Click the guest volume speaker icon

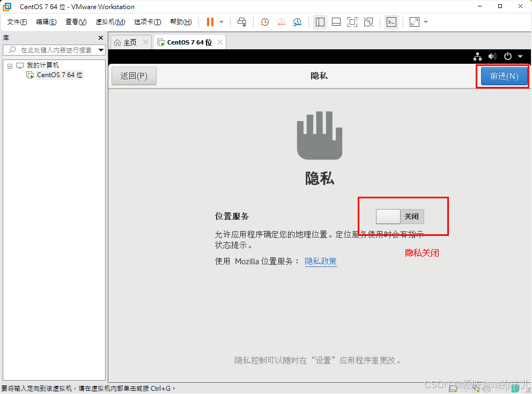492,56
